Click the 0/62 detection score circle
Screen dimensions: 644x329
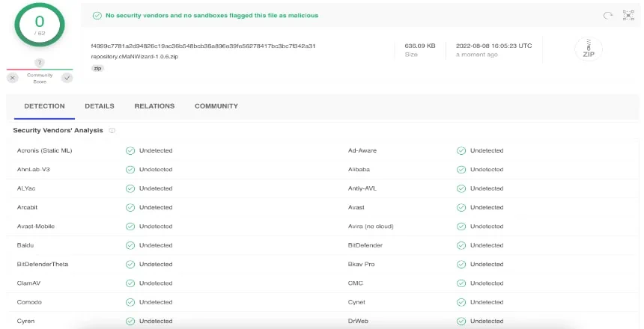point(40,25)
